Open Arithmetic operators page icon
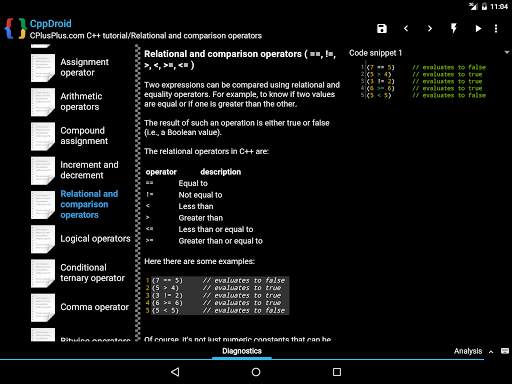Viewport: 512px width, 384px height. click(x=43, y=102)
